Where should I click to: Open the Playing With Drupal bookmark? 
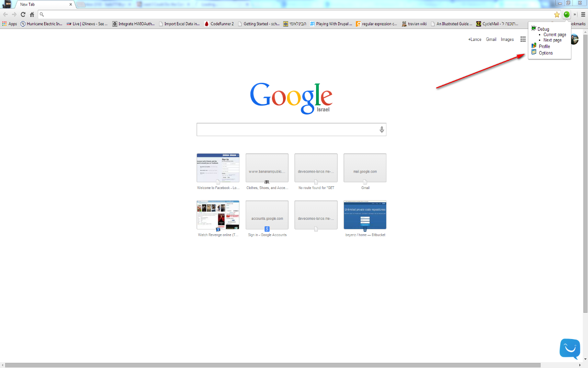pos(331,24)
